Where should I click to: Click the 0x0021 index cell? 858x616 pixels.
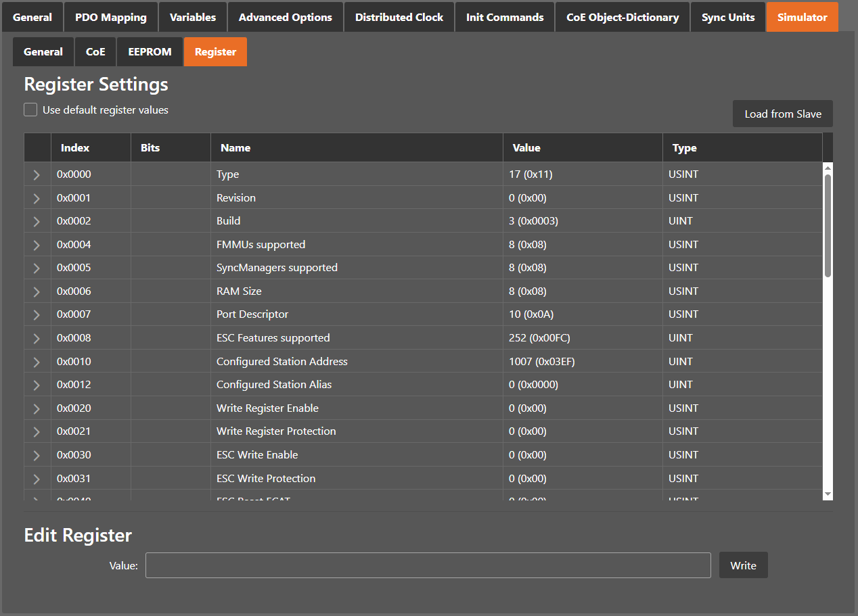point(91,431)
